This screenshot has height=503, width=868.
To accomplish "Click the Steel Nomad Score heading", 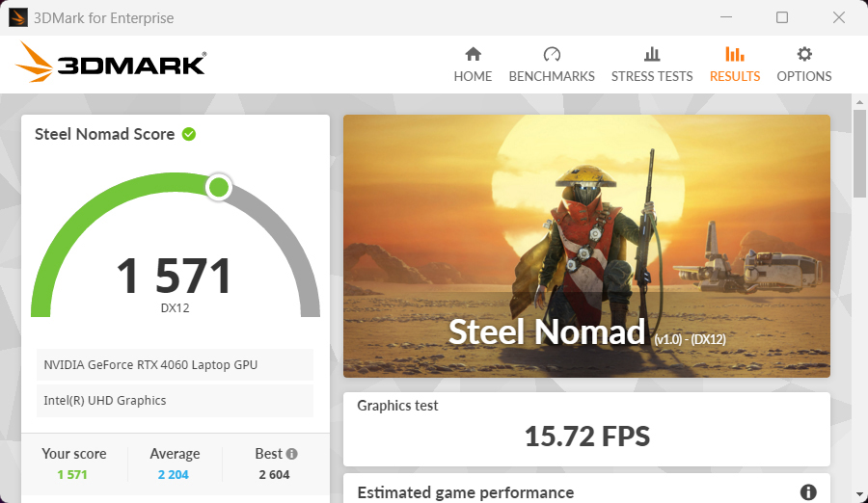I will (x=104, y=134).
